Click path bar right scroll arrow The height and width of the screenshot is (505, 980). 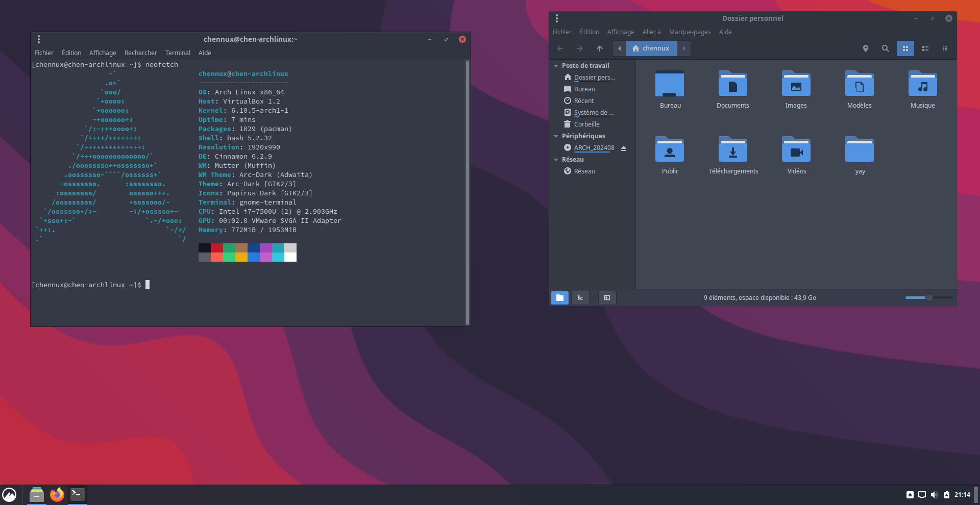tap(684, 48)
